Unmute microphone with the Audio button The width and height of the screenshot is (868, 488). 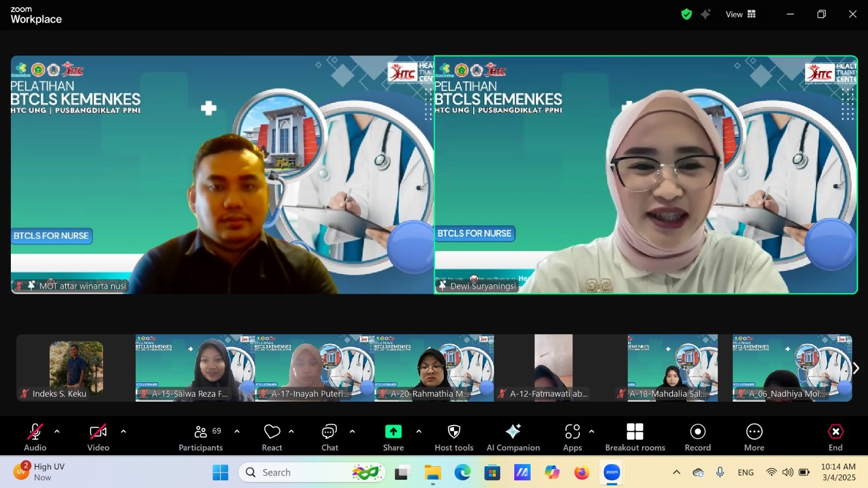tap(35, 437)
